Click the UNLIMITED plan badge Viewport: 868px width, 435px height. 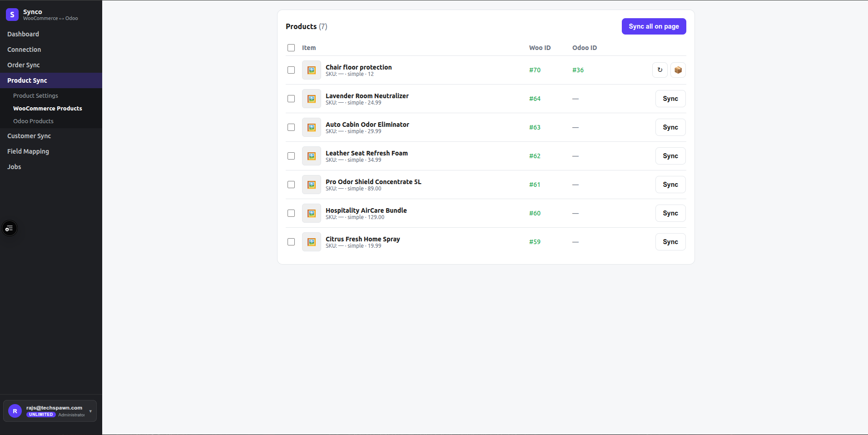point(41,415)
